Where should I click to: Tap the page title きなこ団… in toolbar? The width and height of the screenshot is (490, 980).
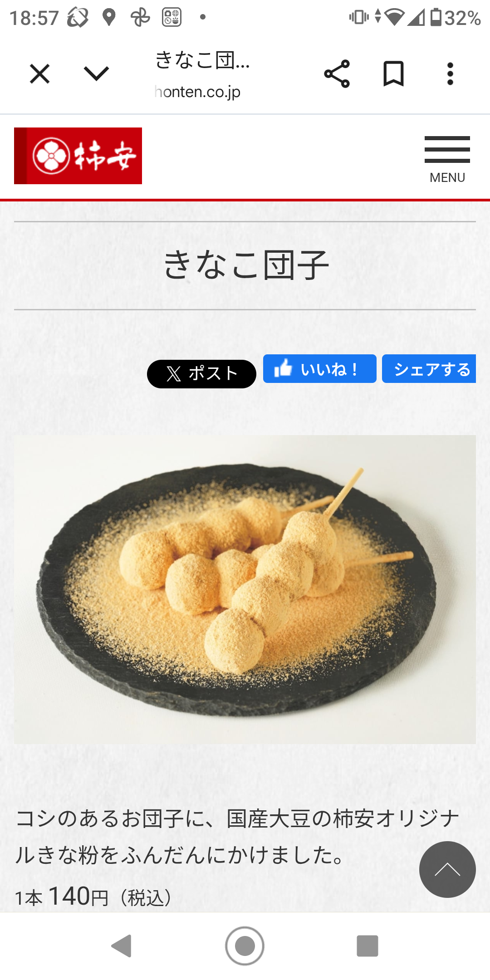click(202, 60)
